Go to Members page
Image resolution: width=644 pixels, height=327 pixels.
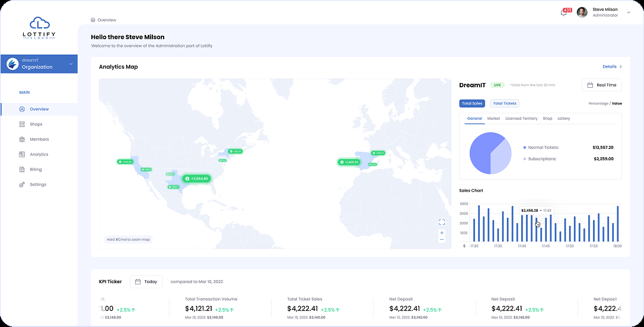[x=39, y=139]
